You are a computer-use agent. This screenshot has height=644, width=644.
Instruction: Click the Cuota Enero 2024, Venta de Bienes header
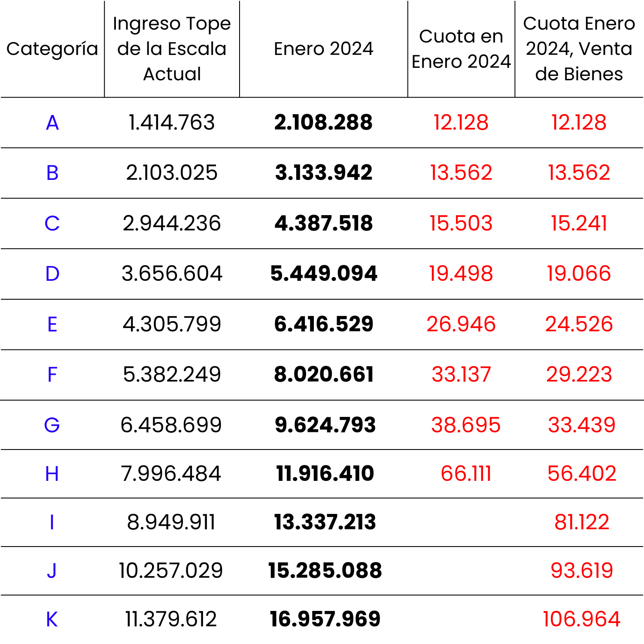(579, 49)
